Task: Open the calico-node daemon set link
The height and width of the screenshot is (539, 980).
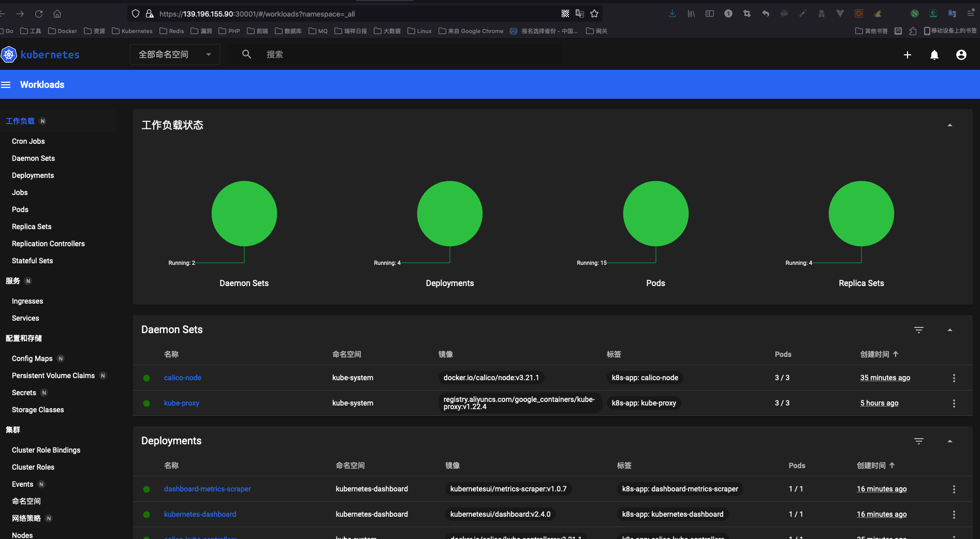Action: click(x=183, y=378)
